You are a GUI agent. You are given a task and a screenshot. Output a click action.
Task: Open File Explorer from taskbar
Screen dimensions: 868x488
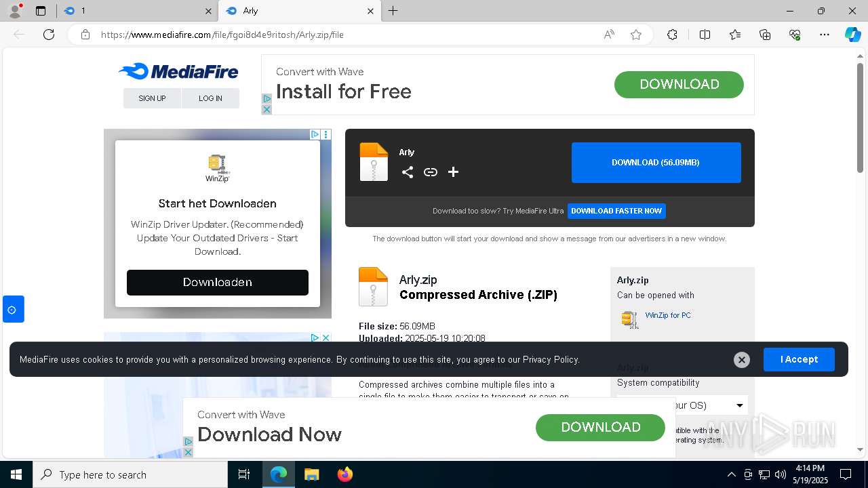pos(311,474)
